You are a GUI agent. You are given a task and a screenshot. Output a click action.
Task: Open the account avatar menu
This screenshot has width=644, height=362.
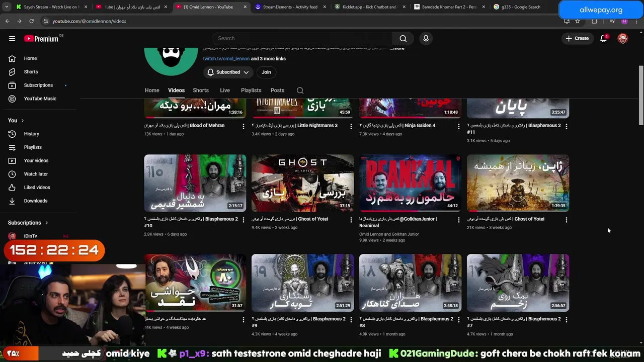[623, 38]
